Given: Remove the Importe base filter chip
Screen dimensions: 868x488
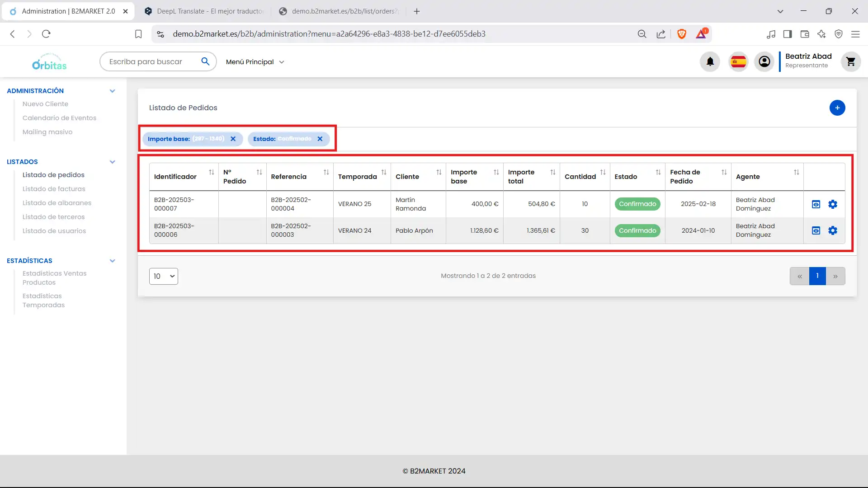Looking at the screenshot, I should 233,139.
